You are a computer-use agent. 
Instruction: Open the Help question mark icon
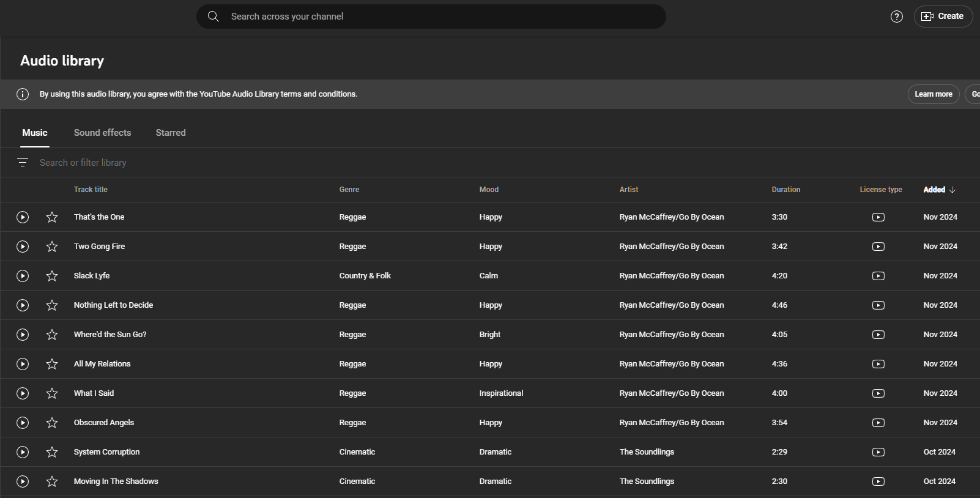pos(896,17)
